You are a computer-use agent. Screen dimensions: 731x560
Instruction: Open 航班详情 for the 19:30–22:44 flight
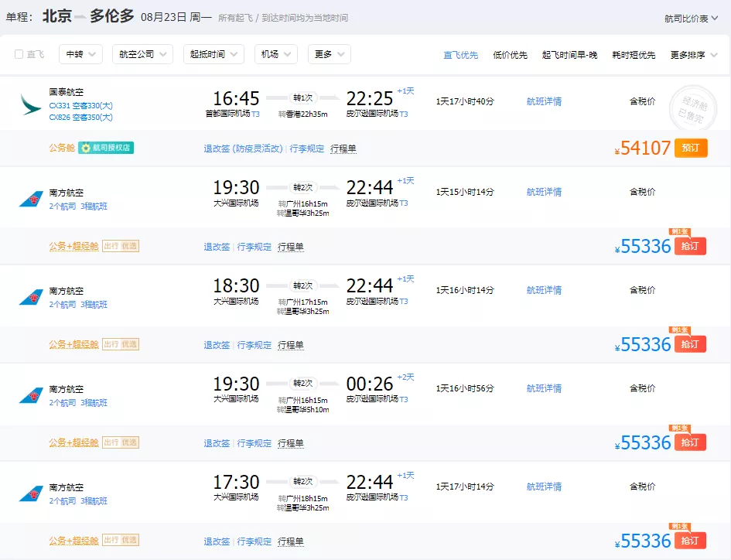tap(544, 192)
